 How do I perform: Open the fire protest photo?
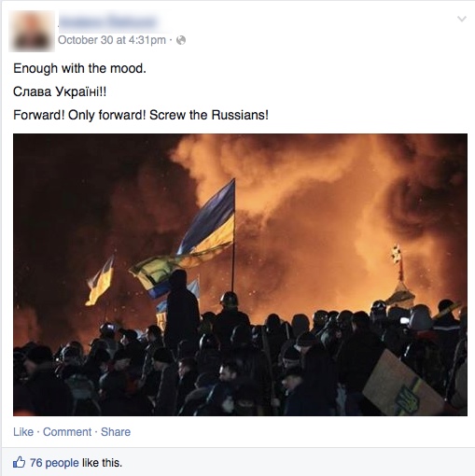(x=240, y=274)
